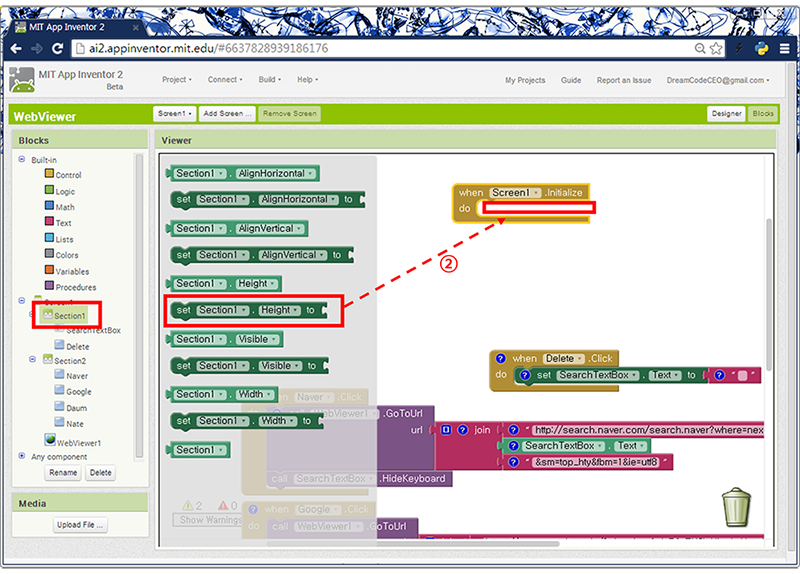Open the Guide link
Screen dimensions: 800x574
click(571, 80)
